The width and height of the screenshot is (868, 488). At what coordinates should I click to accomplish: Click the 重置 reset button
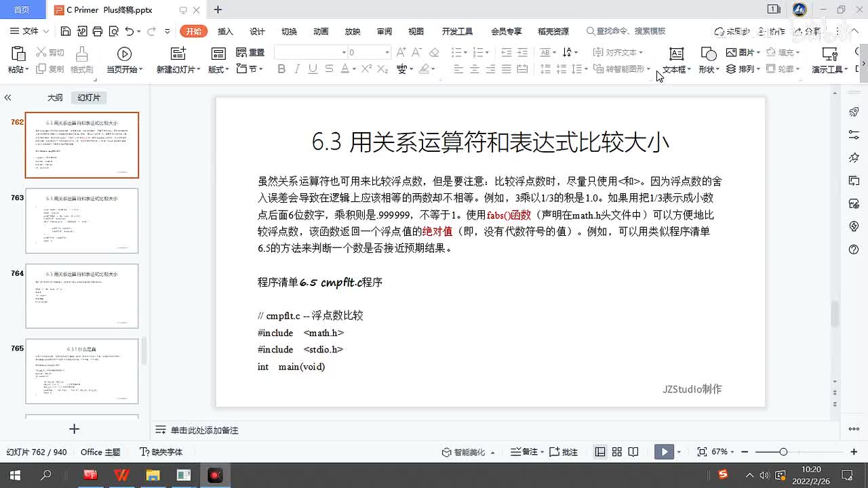coord(250,52)
